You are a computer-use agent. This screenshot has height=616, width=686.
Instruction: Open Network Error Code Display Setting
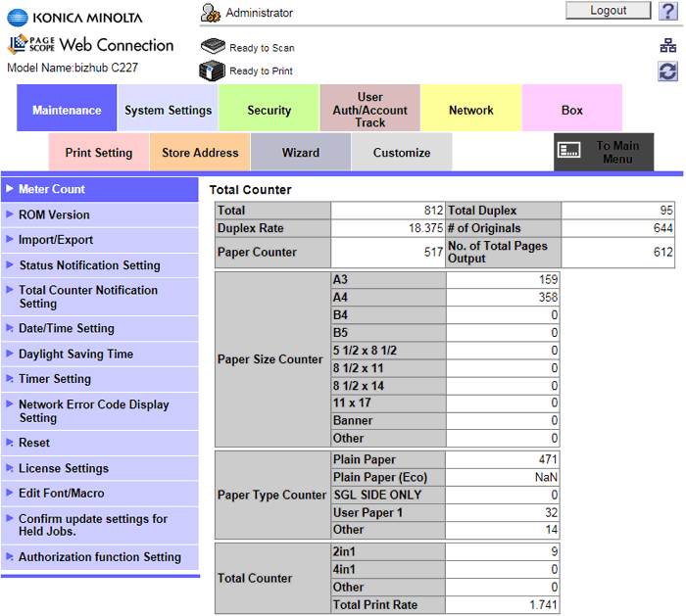click(100, 410)
